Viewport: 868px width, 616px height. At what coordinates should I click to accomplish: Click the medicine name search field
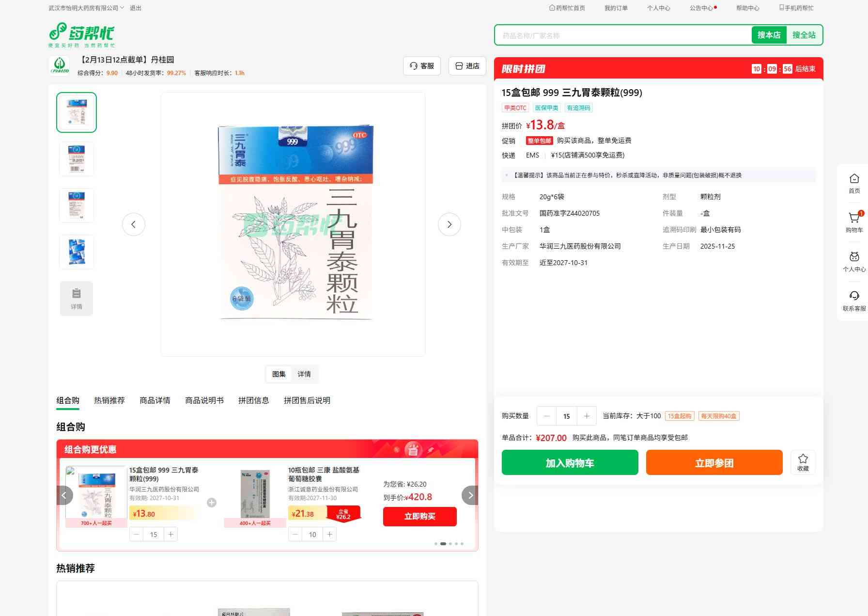(x=622, y=35)
